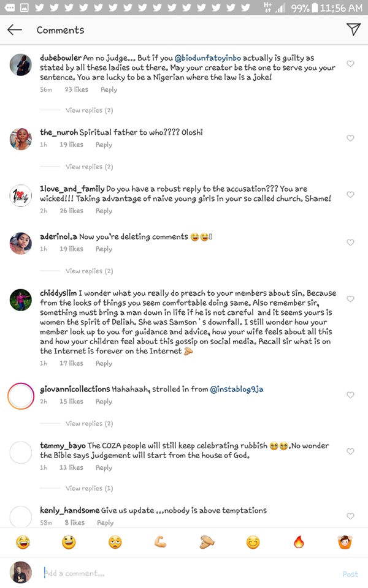View the one reply under temmy_bayo's comment
The image size is (368, 588).
click(89, 488)
